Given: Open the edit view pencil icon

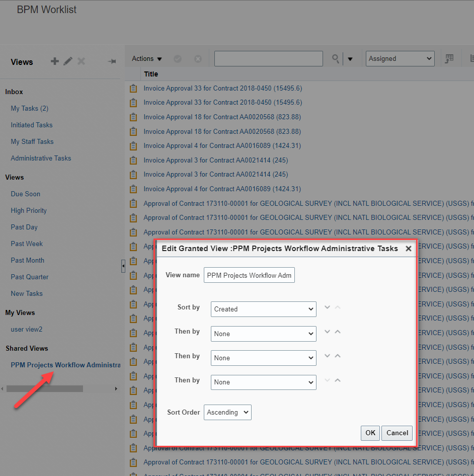Looking at the screenshot, I should click(67, 61).
